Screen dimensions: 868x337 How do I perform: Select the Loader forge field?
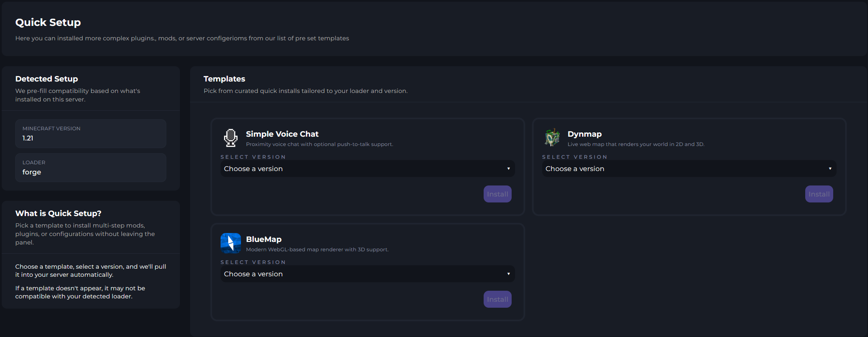[x=91, y=168]
